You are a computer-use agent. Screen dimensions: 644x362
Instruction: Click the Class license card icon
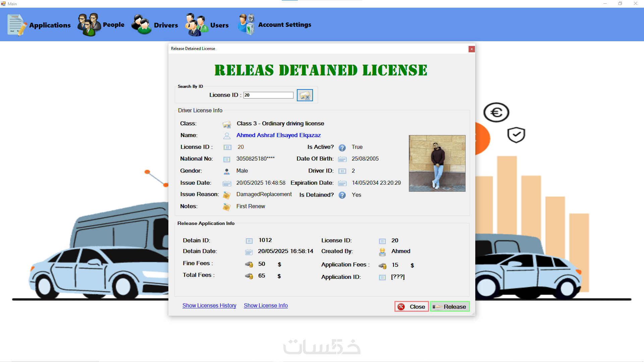(x=227, y=124)
